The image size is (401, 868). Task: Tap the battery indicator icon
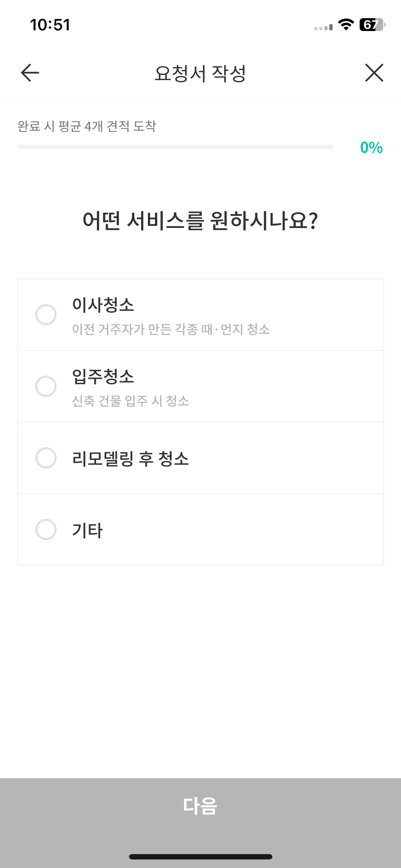click(x=372, y=25)
